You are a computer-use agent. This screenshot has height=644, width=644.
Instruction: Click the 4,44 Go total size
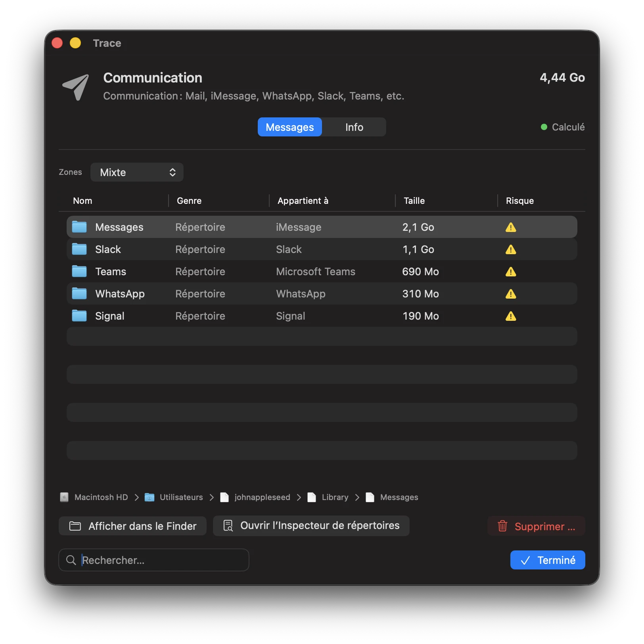point(562,78)
